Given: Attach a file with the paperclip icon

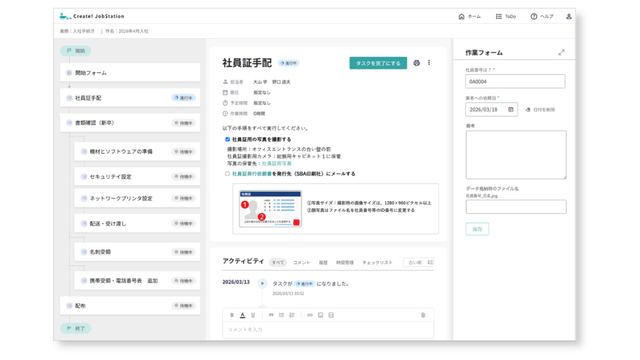Looking at the screenshot, I should 423,315.
